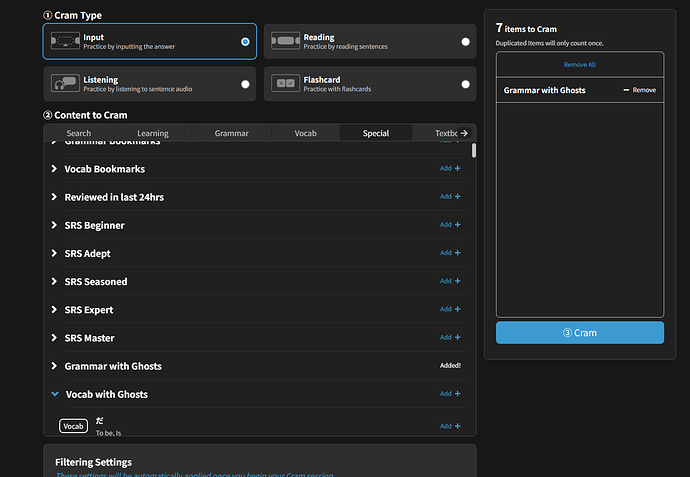This screenshot has height=477, width=690.
Task: Click Remove All link
Action: [580, 65]
